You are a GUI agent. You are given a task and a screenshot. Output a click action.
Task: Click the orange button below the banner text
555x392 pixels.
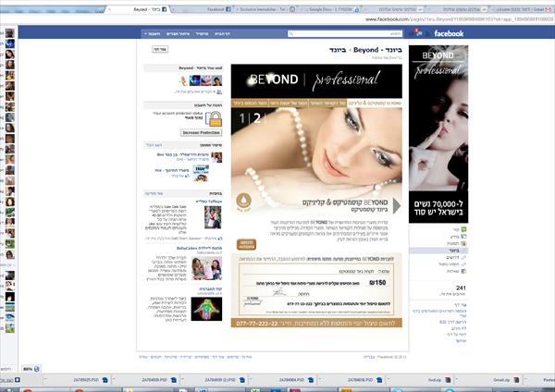(x=246, y=244)
